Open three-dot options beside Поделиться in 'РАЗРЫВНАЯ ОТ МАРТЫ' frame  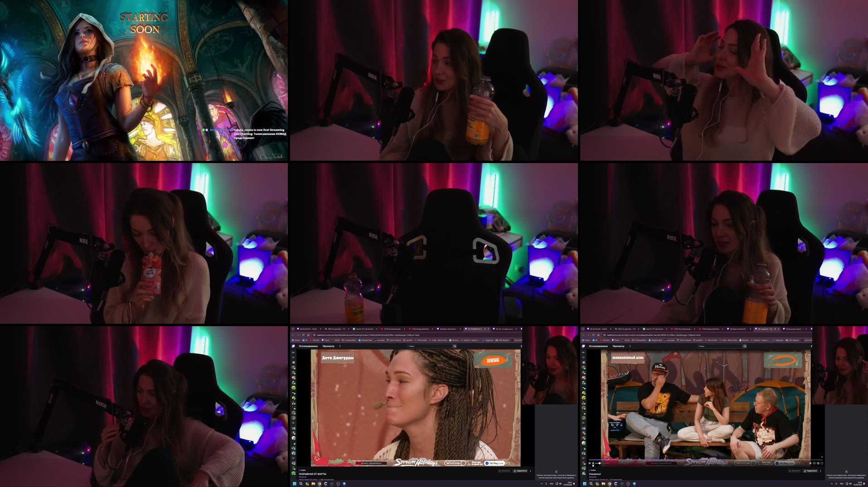pos(531,471)
